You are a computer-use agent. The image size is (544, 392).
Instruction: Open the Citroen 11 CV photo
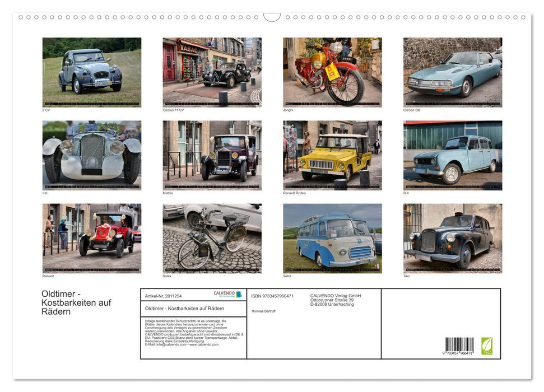pos(212,71)
